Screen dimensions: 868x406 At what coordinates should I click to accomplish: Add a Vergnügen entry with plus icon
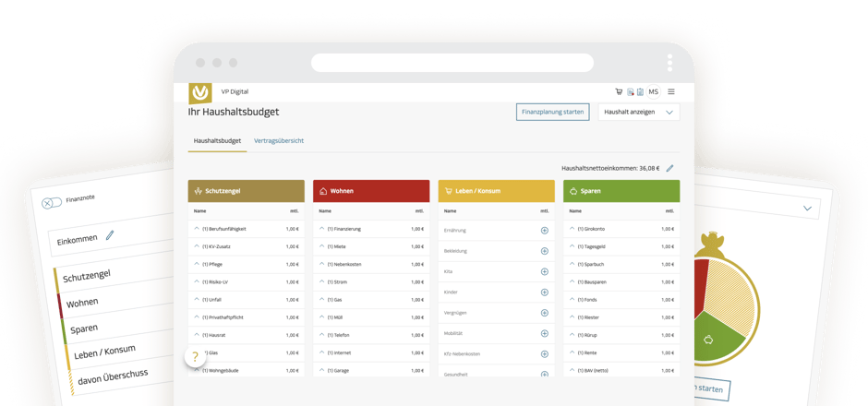(544, 313)
